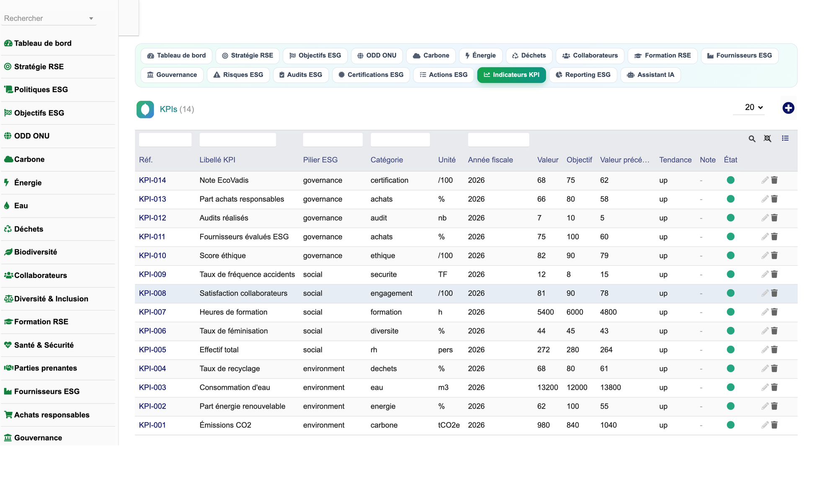Select the Indicateurs KPI tab

coord(511,75)
